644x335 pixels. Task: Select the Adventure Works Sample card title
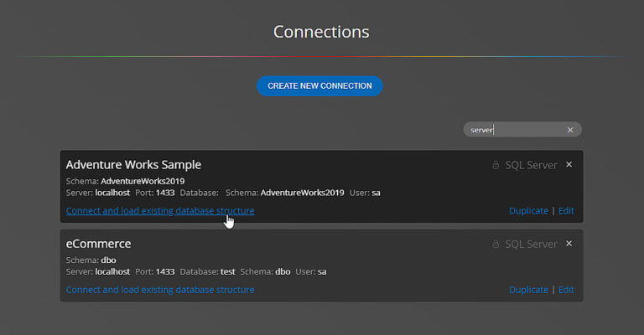tap(133, 164)
